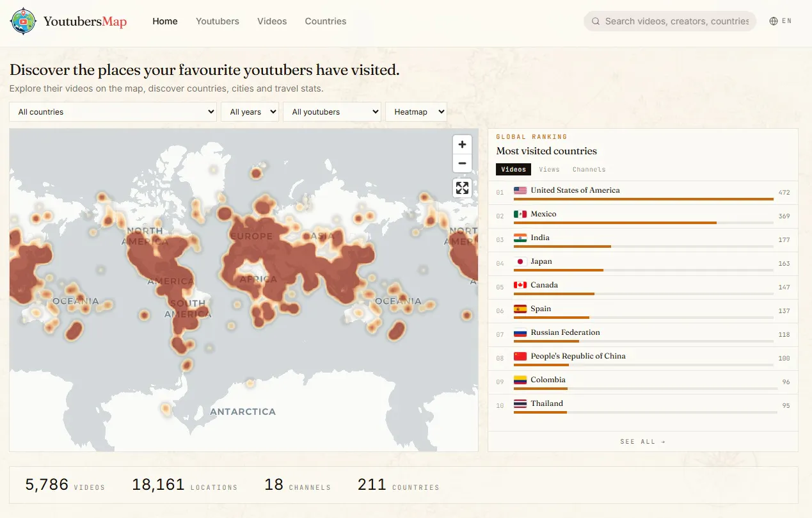Click the India ranking bar
This screenshot has height=518, width=812.
click(x=644, y=247)
